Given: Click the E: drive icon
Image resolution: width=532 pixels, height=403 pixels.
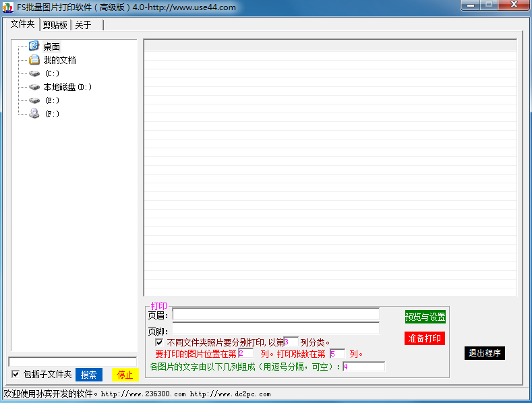Looking at the screenshot, I should coord(34,100).
